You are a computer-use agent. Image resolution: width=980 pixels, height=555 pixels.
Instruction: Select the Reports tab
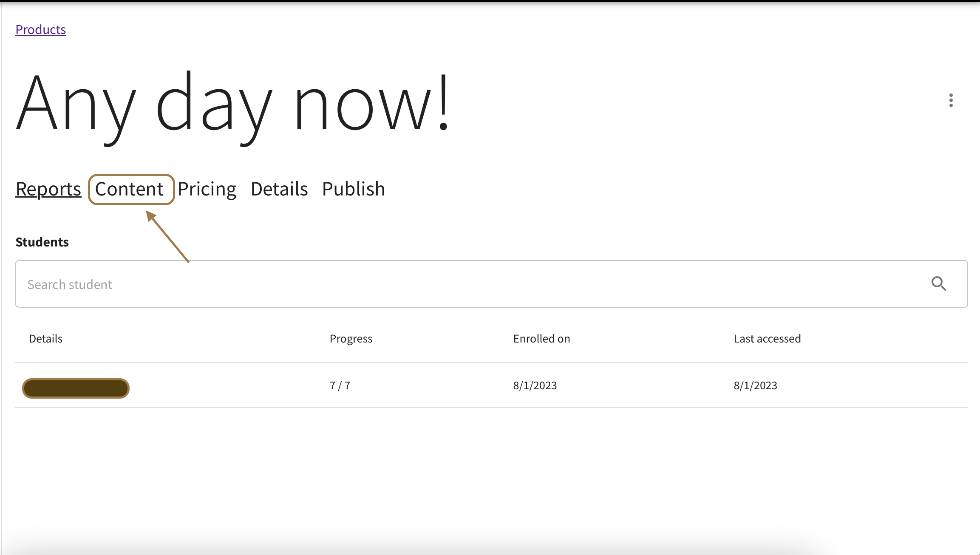(x=48, y=189)
